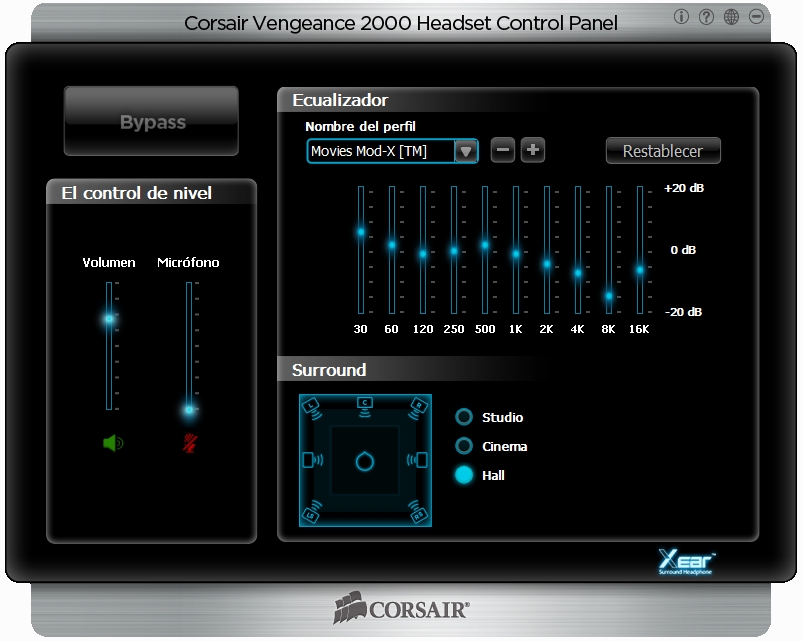802x641 pixels.
Task: Unmute the microphone via red mic icon
Action: pos(189,442)
